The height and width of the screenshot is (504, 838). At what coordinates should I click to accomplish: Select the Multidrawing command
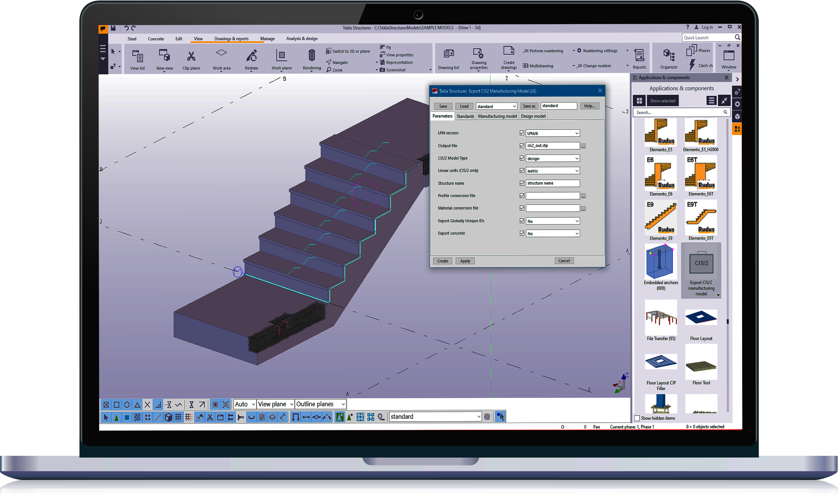[538, 66]
